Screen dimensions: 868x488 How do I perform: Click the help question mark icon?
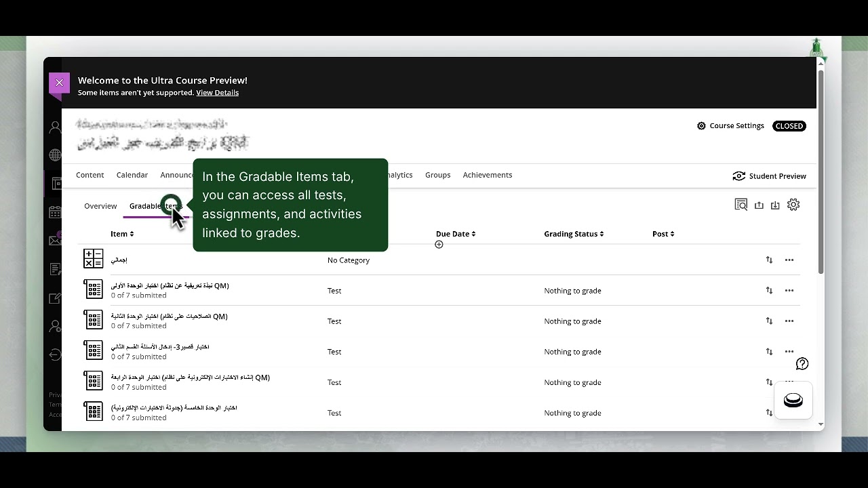tap(802, 364)
